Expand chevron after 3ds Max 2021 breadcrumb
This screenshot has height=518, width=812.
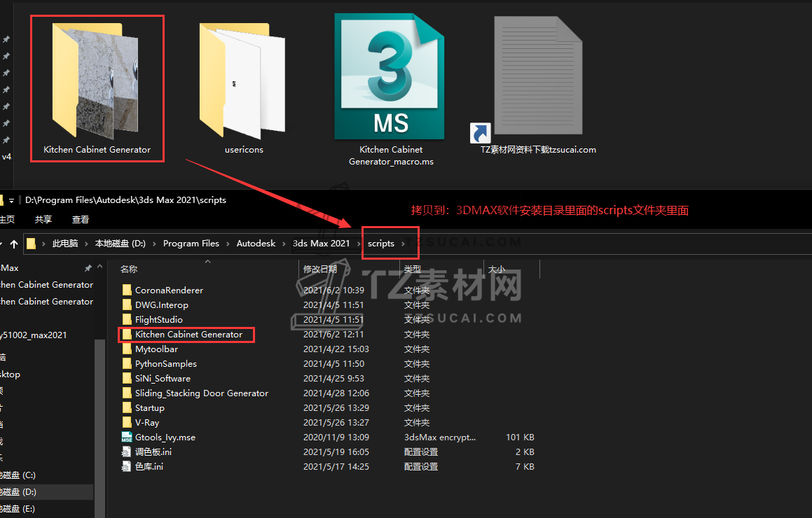point(358,244)
